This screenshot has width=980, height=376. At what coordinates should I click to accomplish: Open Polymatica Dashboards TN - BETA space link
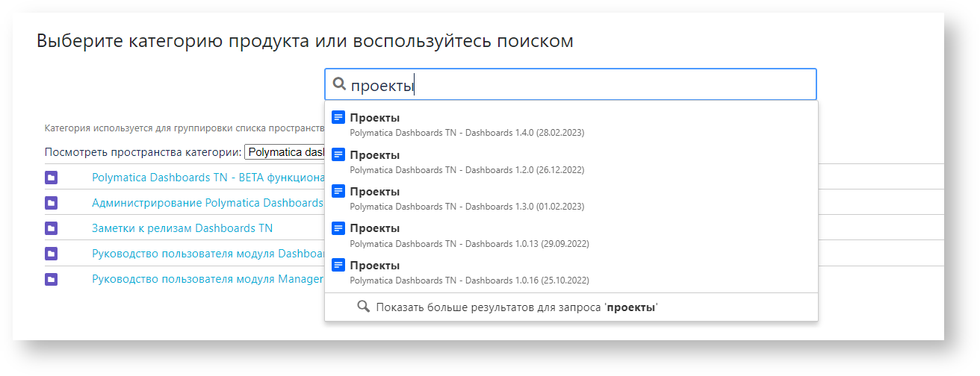(x=208, y=178)
